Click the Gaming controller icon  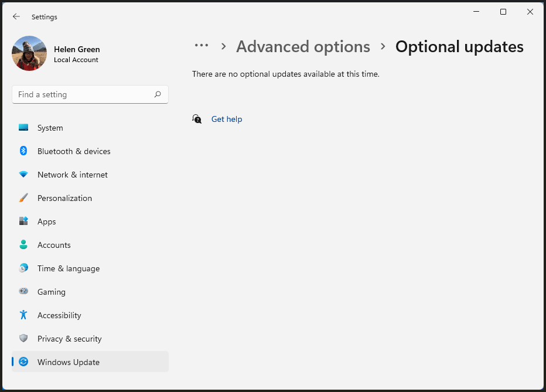23,291
